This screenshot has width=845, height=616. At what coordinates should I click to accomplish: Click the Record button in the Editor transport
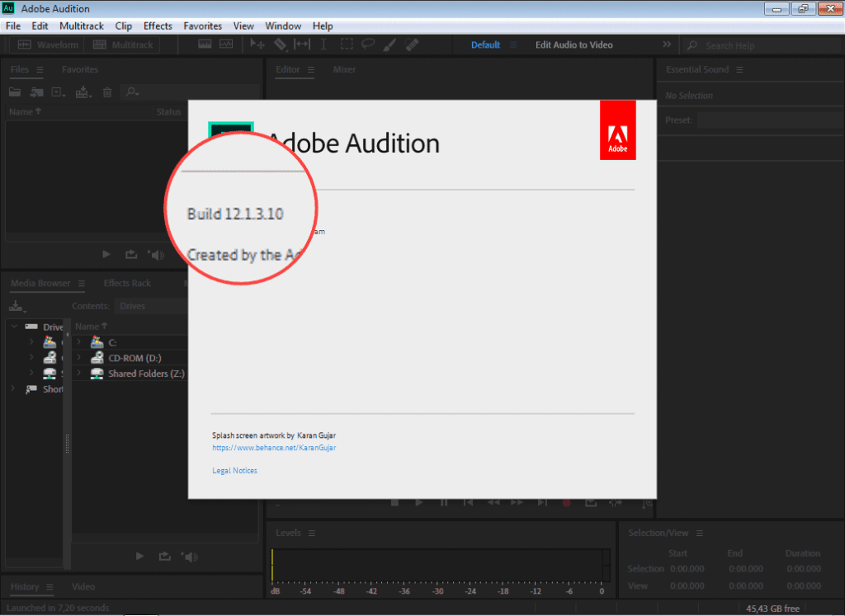tap(566, 503)
